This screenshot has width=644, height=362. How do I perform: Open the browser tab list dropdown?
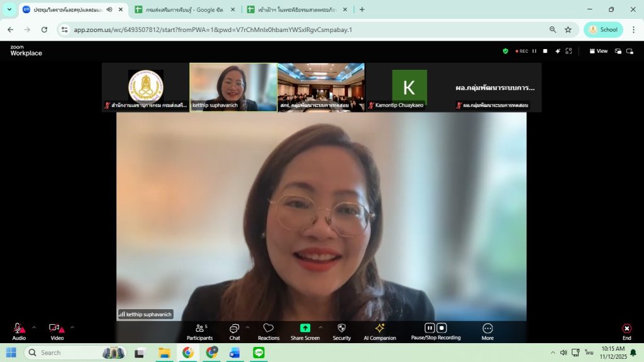9,9
